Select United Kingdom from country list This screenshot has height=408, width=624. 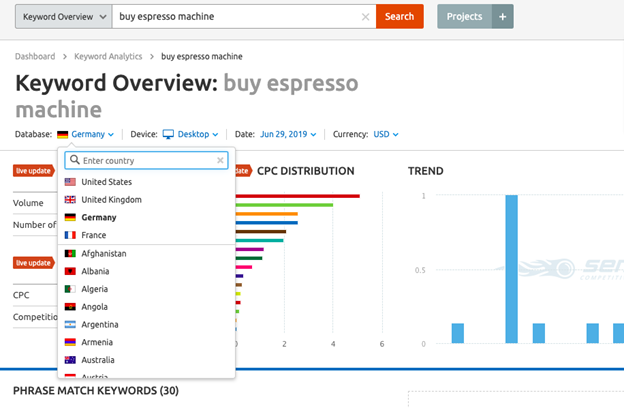pos(146,199)
